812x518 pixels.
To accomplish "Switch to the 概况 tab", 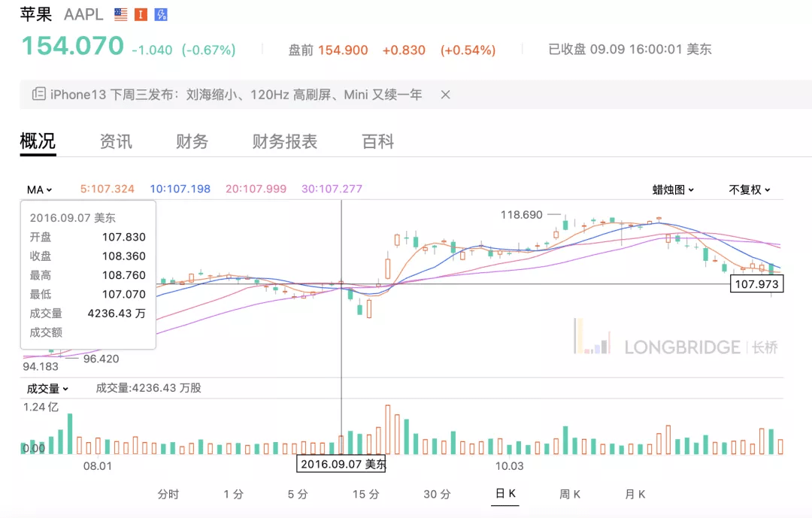I will click(x=38, y=141).
